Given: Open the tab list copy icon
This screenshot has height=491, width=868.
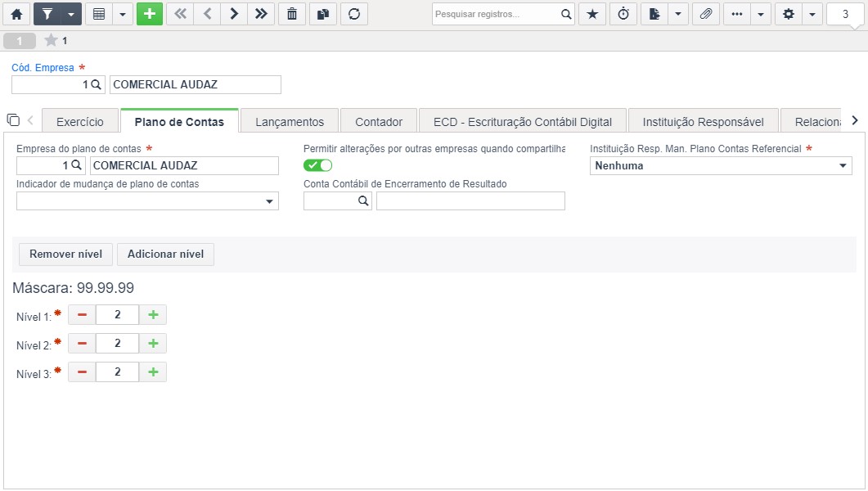Looking at the screenshot, I should point(13,119).
